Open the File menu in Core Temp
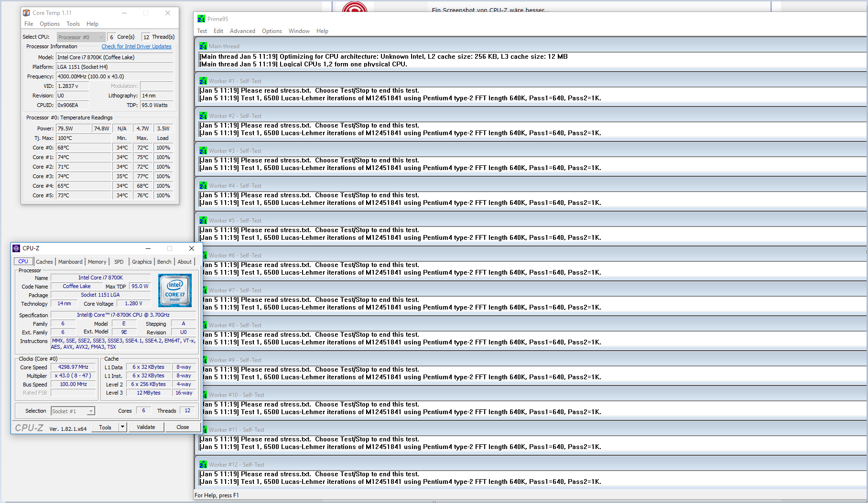 pyautogui.click(x=29, y=24)
